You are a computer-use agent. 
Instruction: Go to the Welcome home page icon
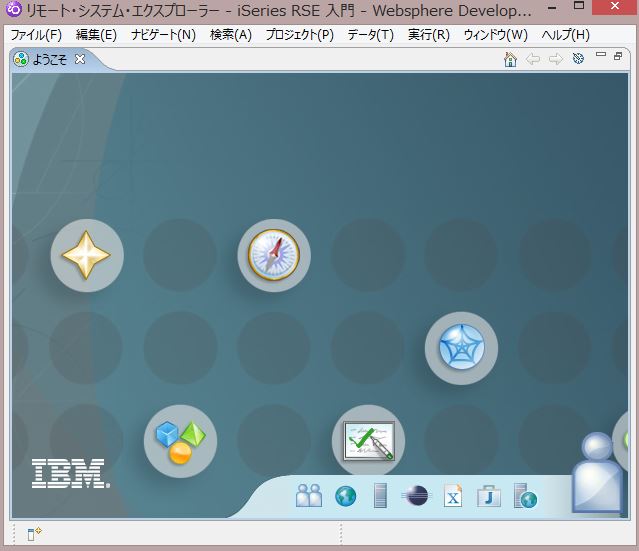pyautogui.click(x=510, y=60)
